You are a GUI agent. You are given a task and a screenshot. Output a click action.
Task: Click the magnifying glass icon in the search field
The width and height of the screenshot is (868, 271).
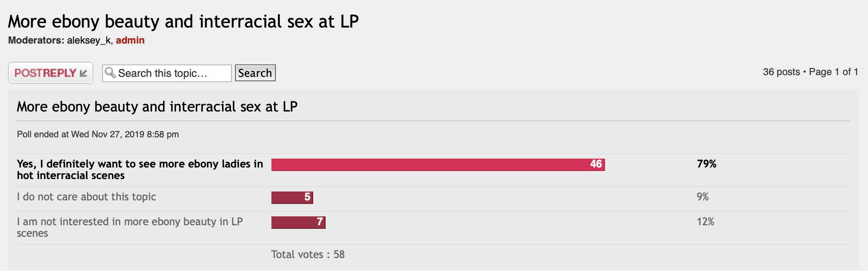[x=110, y=73]
